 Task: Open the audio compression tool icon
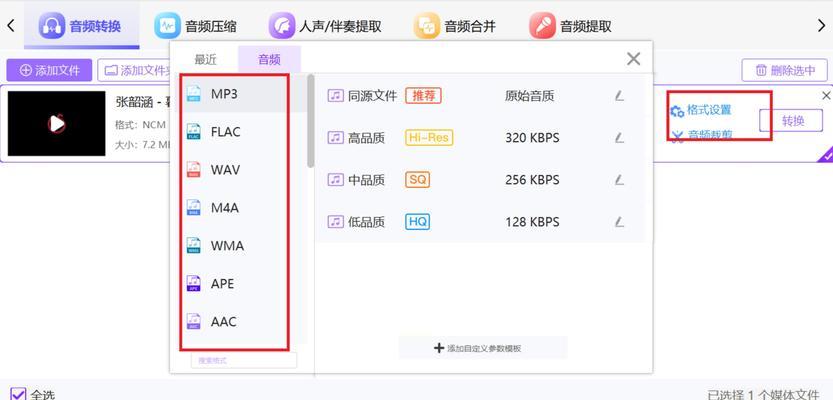click(167, 25)
